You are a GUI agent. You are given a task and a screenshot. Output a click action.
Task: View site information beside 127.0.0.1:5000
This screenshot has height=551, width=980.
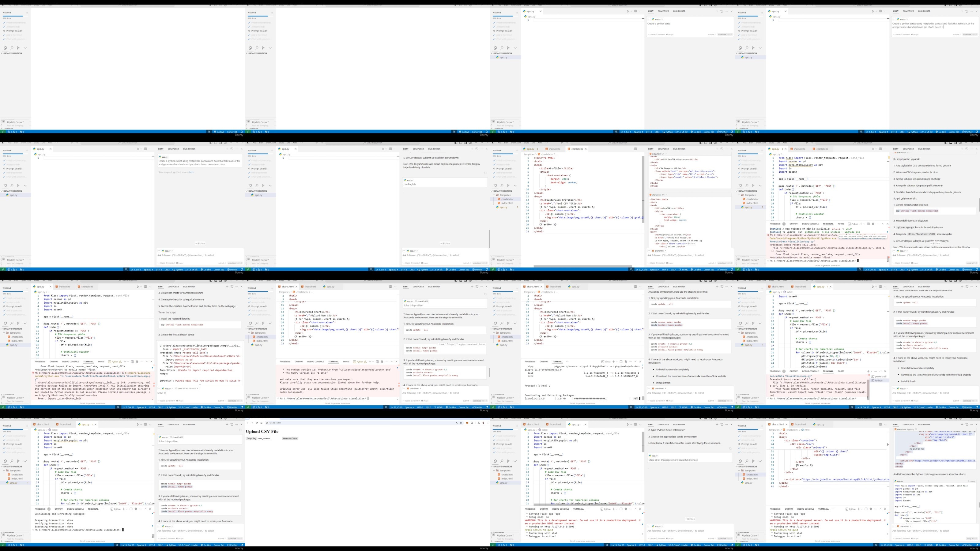click(267, 423)
